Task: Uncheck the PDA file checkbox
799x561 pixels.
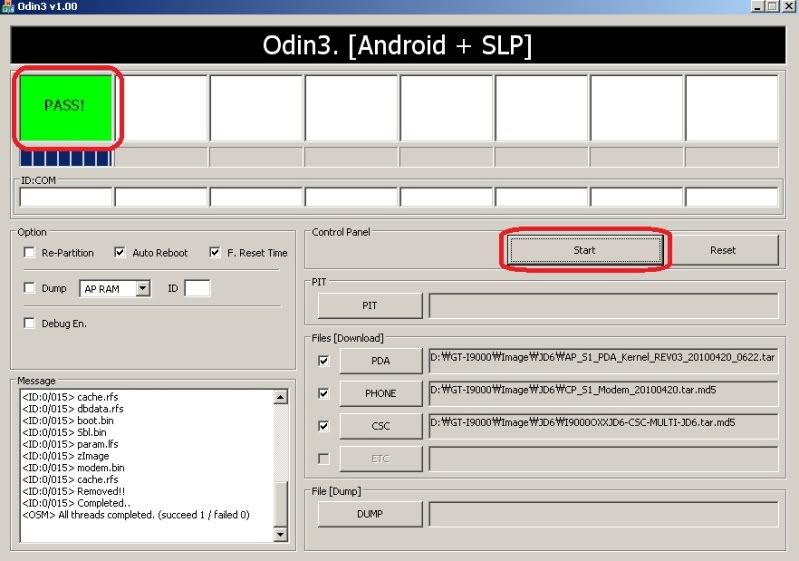Action: click(x=324, y=361)
